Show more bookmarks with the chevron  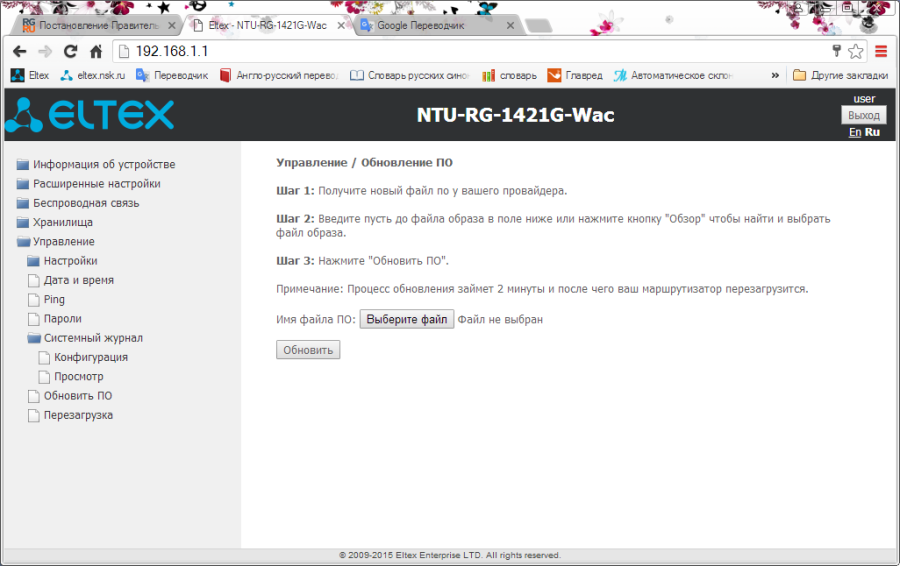pyautogui.click(x=775, y=75)
